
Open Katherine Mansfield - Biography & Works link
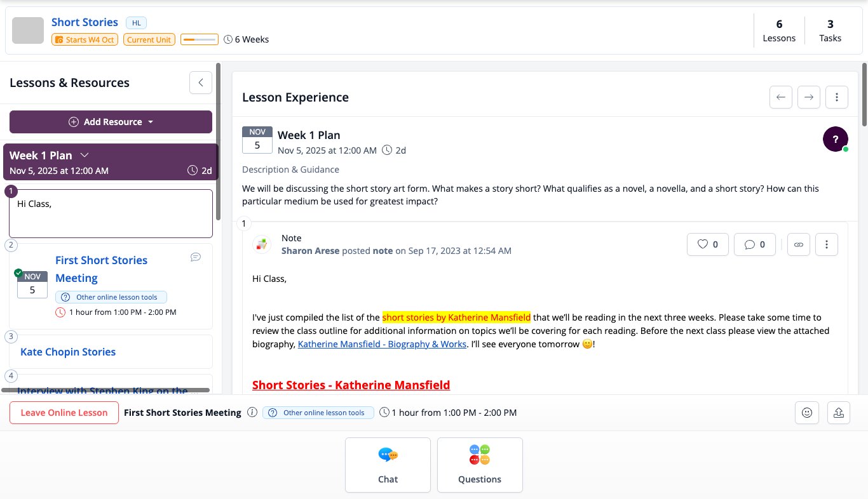(x=382, y=344)
